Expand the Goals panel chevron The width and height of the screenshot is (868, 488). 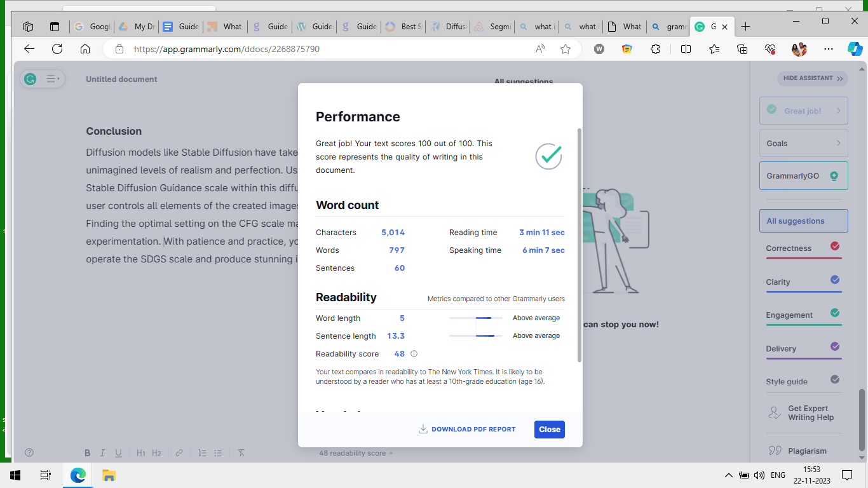[839, 144]
